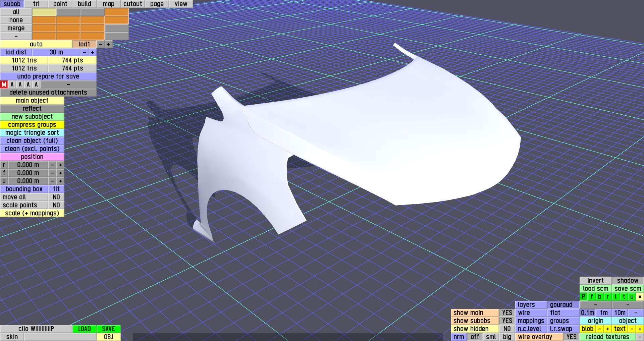The height and width of the screenshot is (341, 644).
Task: Increase the lod1 level with plus
Action: 109,44
